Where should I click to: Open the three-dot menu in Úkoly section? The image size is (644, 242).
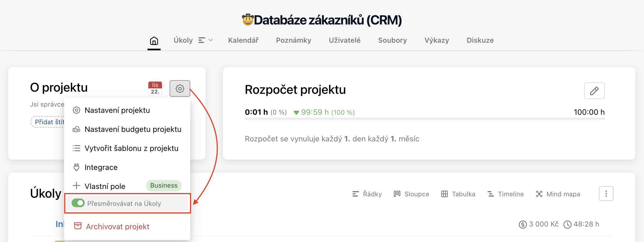point(606,194)
